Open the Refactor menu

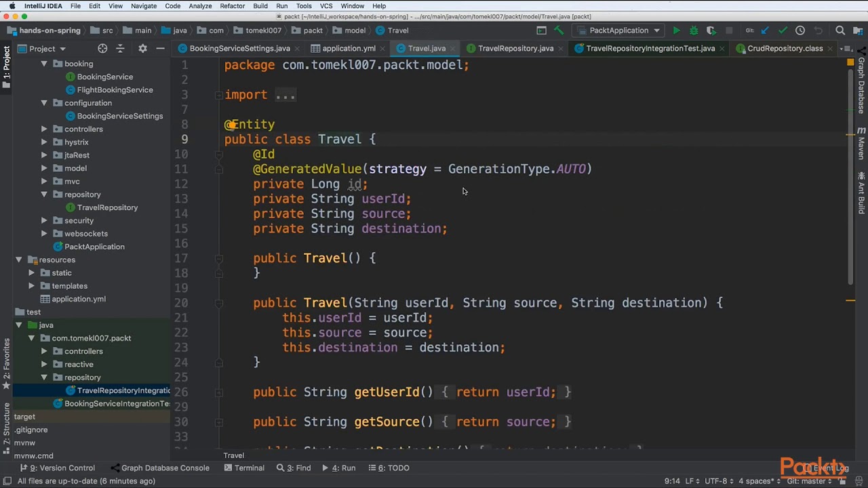point(232,6)
